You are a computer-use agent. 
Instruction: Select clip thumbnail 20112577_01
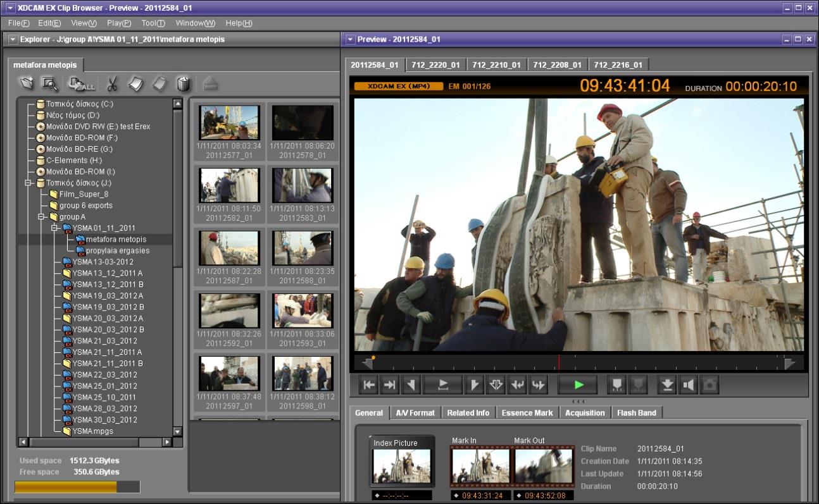click(229, 123)
